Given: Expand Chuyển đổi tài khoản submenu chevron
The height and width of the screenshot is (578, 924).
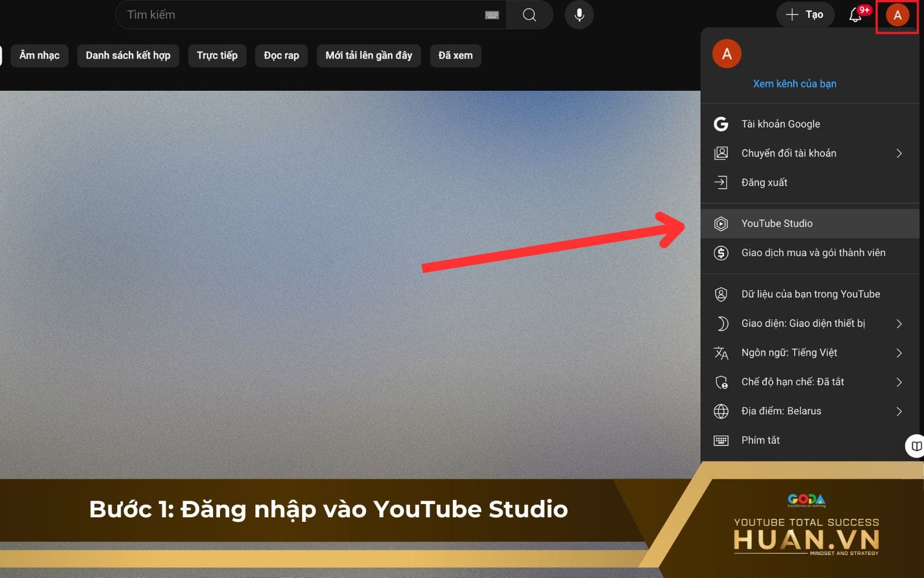Looking at the screenshot, I should tap(899, 153).
